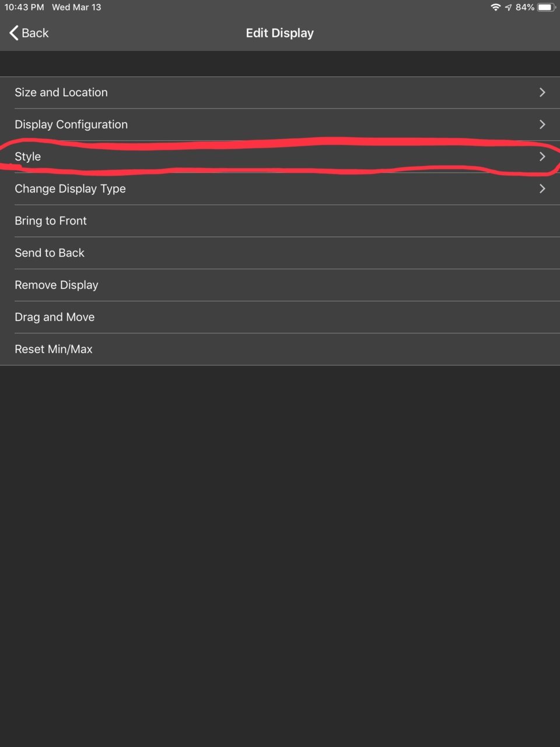Select the Style menu entry
Viewport: 560px width, 747px height.
pos(280,156)
